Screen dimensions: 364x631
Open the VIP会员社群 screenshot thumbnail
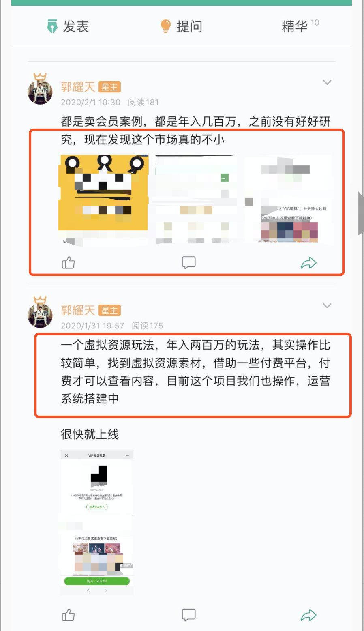pos(97,523)
